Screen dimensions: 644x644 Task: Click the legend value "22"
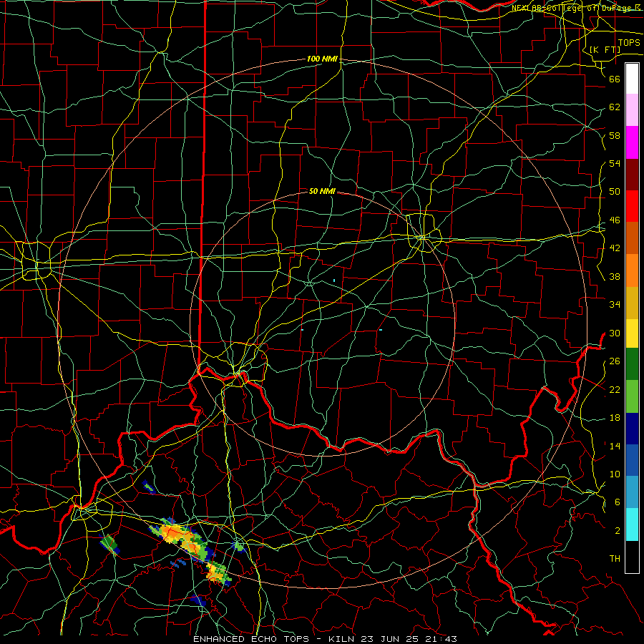click(615, 389)
